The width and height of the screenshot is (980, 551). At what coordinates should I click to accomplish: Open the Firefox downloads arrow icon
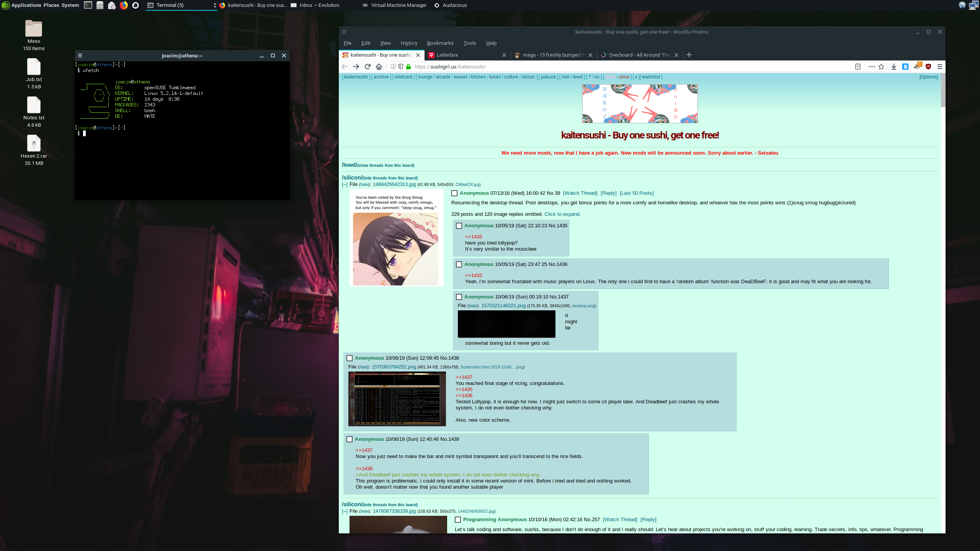click(894, 67)
